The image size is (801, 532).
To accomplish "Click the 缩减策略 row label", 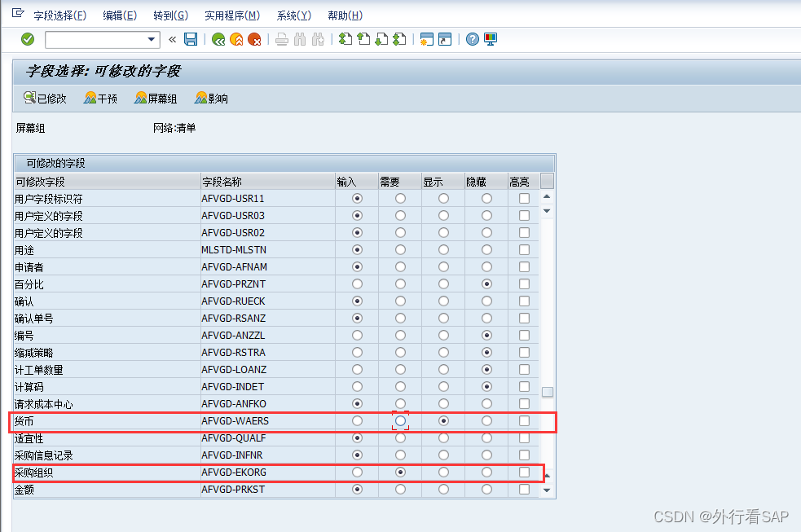I will [x=33, y=352].
